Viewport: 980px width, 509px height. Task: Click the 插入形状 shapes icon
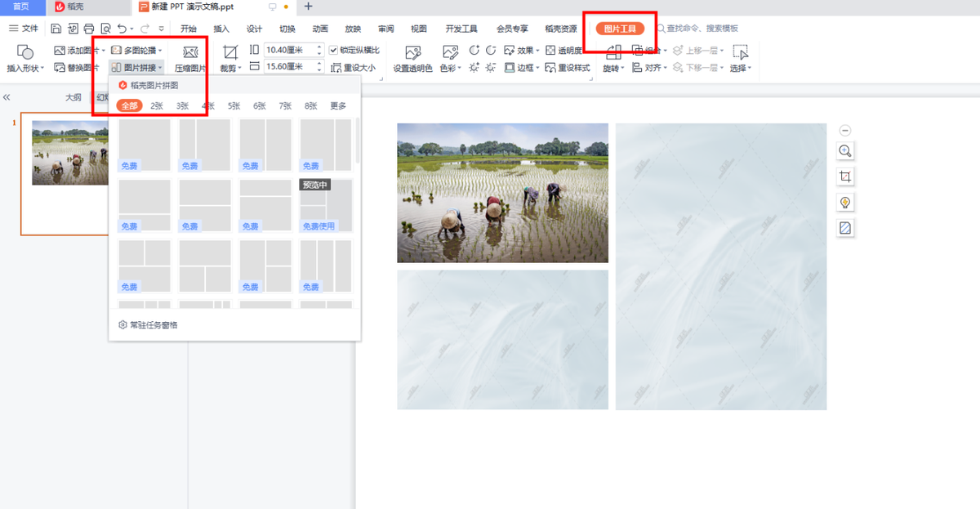point(25,52)
